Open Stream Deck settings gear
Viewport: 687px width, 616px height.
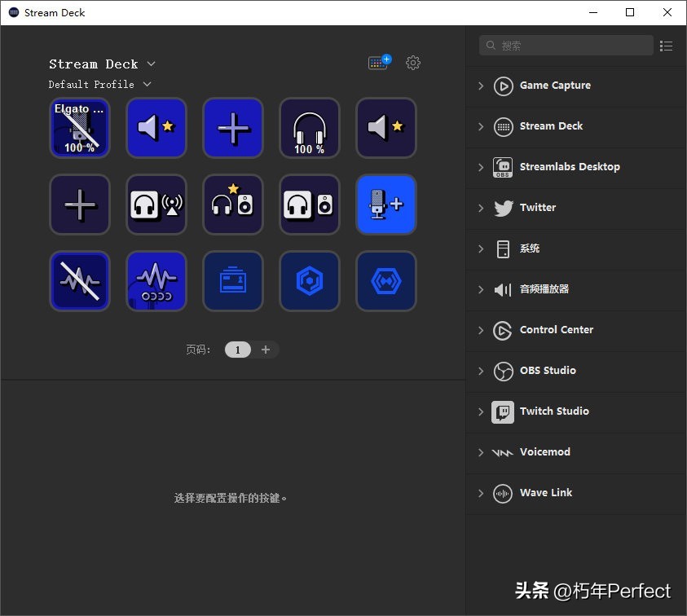pos(413,63)
